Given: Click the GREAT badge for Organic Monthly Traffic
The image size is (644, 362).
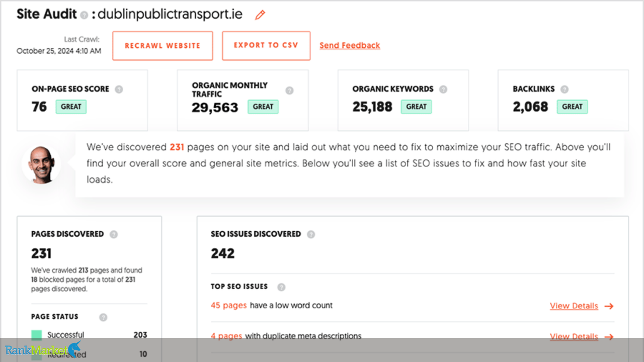Looking at the screenshot, I should (x=263, y=107).
